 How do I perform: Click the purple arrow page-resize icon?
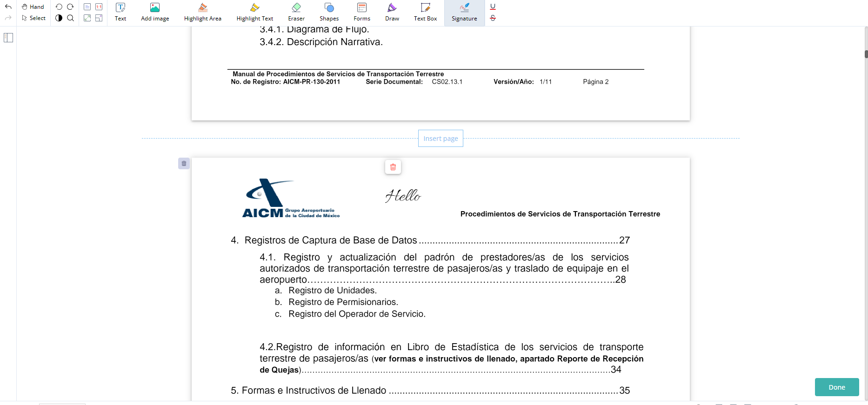coord(99,18)
